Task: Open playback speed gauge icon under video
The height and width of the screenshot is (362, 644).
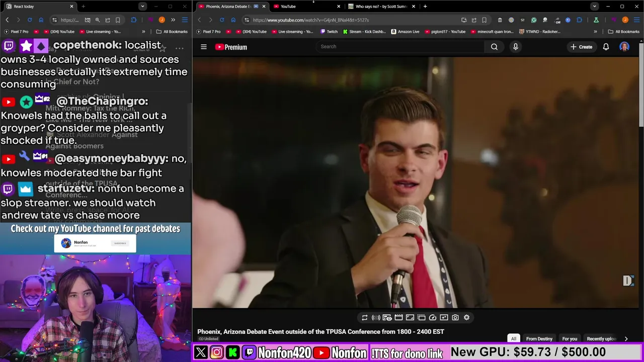Action: point(433,317)
